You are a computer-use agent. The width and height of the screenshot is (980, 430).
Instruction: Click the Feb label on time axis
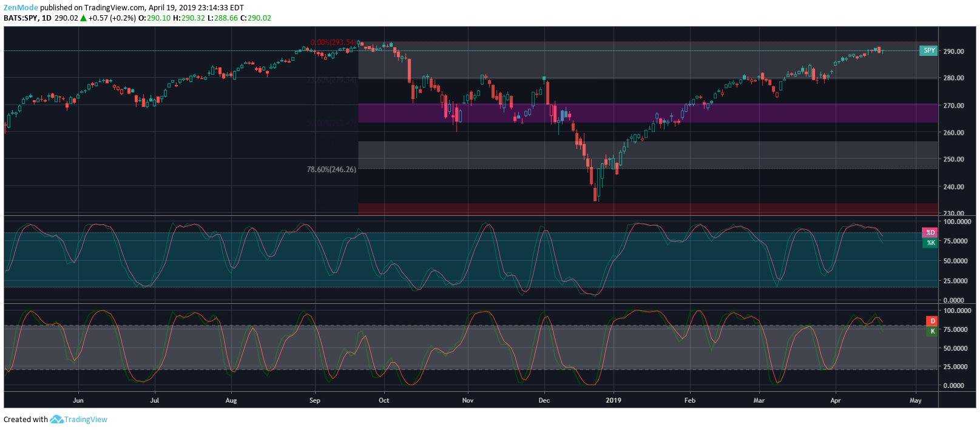click(x=690, y=400)
